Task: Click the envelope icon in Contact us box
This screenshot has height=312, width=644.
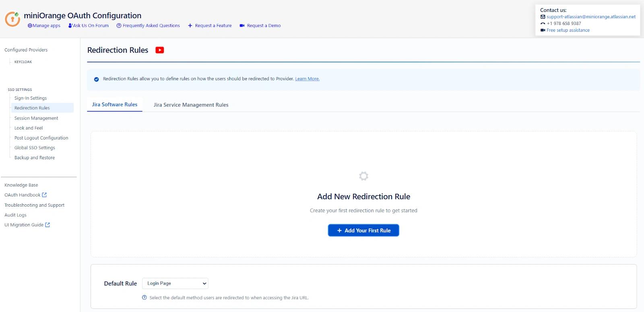Action: click(543, 17)
